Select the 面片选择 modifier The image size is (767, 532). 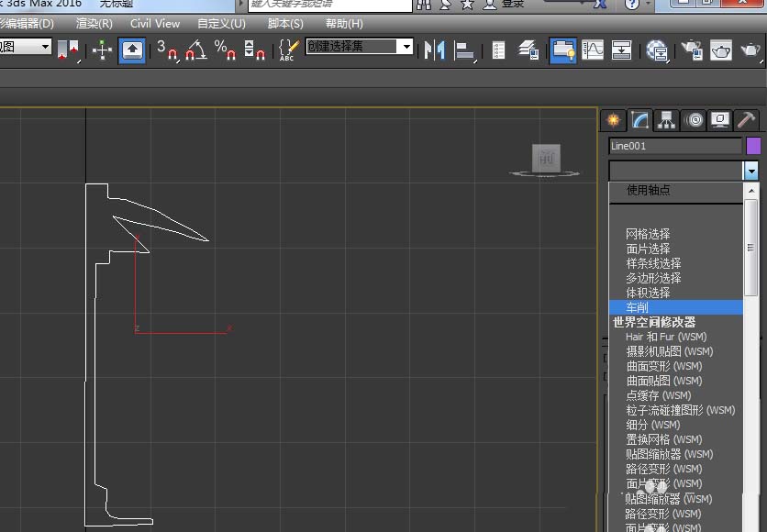pos(648,249)
